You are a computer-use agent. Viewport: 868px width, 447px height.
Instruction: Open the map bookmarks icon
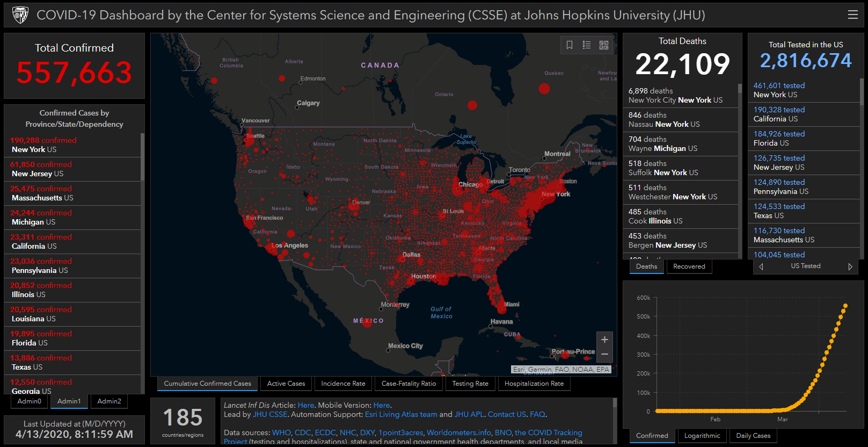tap(570, 45)
